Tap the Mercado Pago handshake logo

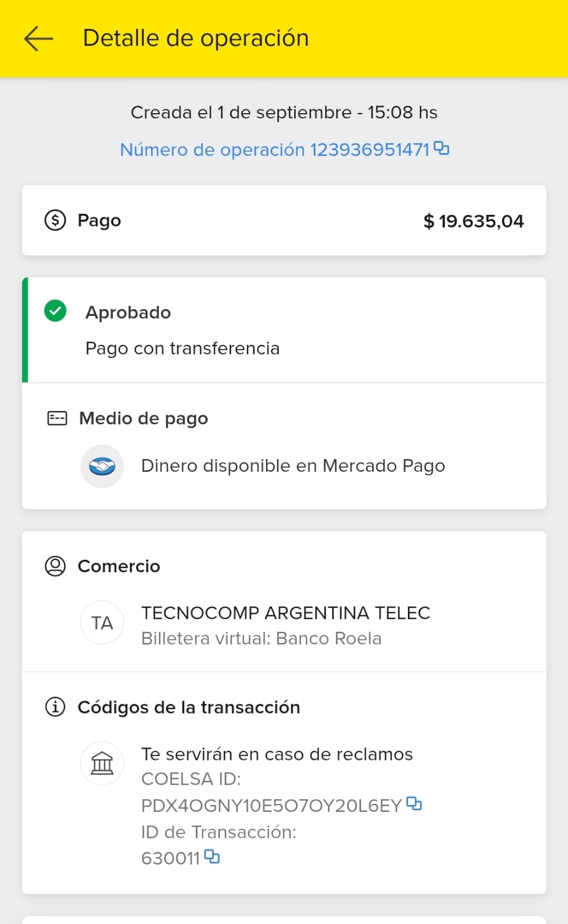pyautogui.click(x=102, y=466)
